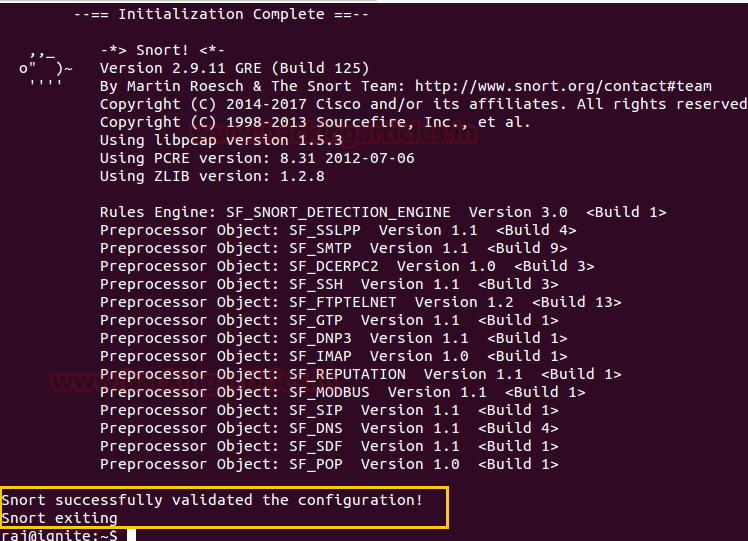Click the Cisco copyright 2014-2017 line
Viewport: 748px width, 541px height.
422,104
